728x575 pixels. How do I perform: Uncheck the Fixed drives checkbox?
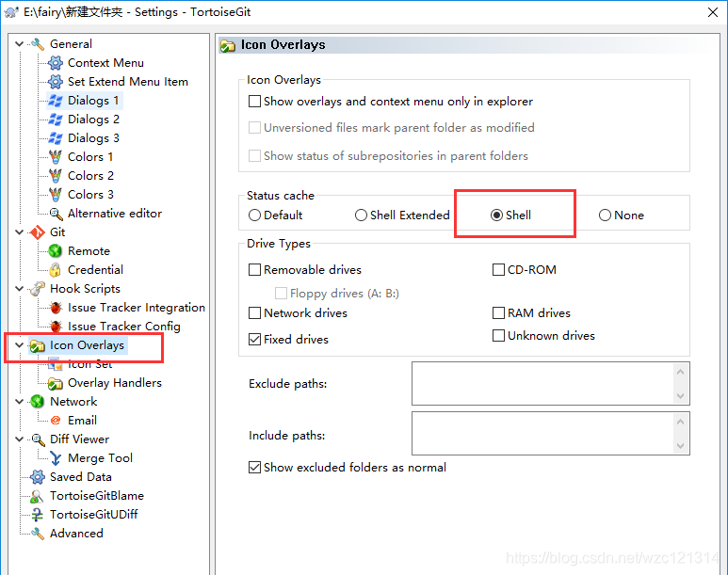(x=254, y=340)
